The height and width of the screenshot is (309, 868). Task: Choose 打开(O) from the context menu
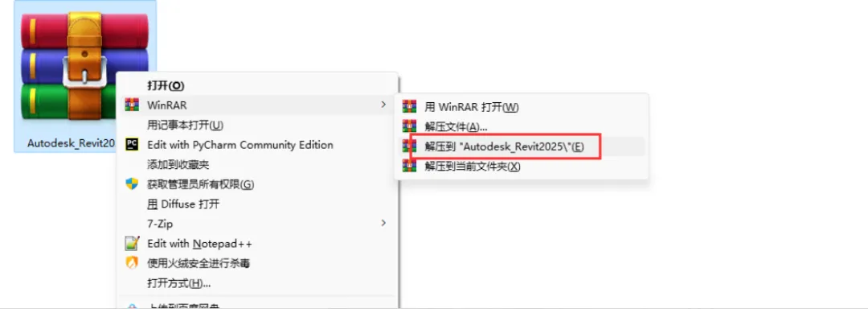(x=258, y=85)
